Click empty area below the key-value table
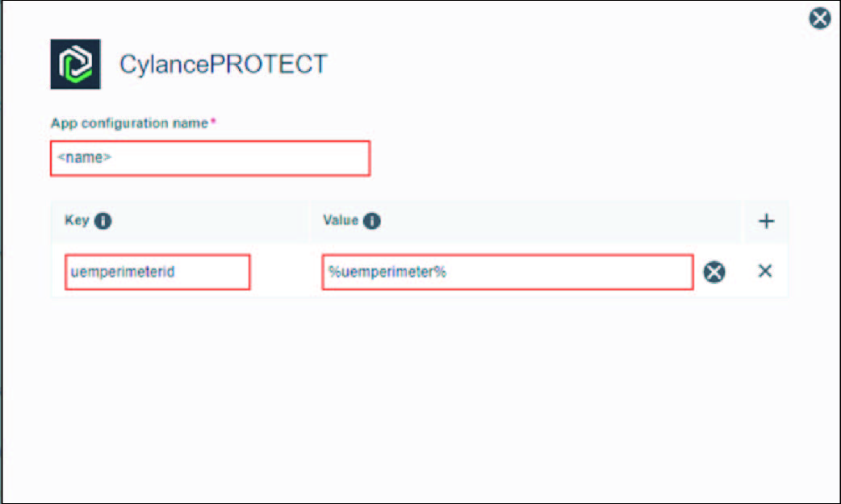The width and height of the screenshot is (841, 504). [x=418, y=397]
